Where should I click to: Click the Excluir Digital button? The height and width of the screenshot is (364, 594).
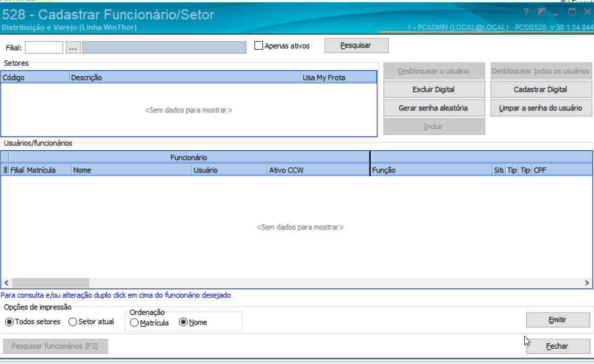(x=434, y=89)
